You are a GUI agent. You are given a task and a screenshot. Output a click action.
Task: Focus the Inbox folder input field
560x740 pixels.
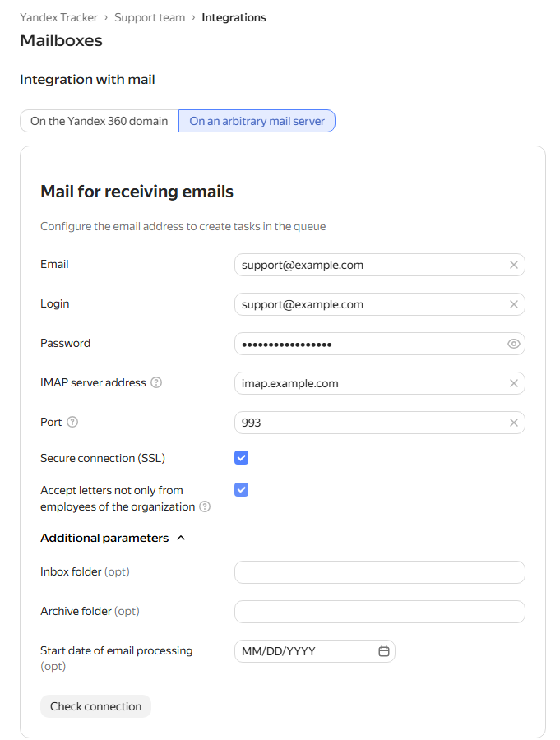[x=380, y=572]
